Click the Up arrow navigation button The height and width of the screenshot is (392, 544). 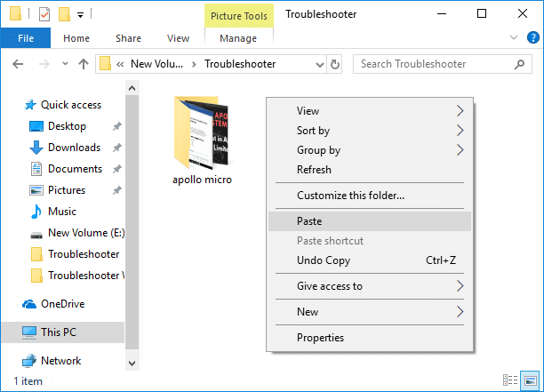84,64
